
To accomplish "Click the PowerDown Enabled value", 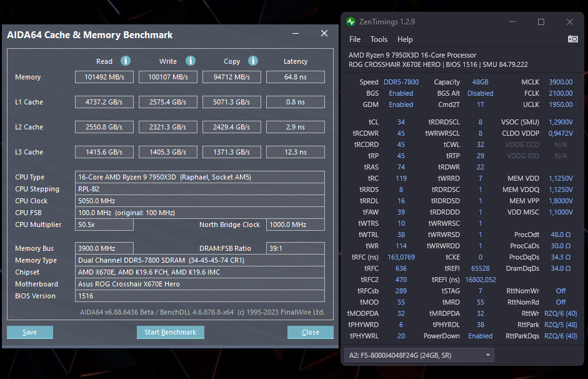I will point(481,336).
